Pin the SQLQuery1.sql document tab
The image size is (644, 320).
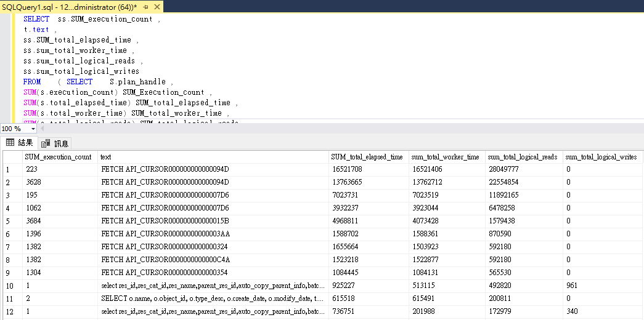pos(145,7)
